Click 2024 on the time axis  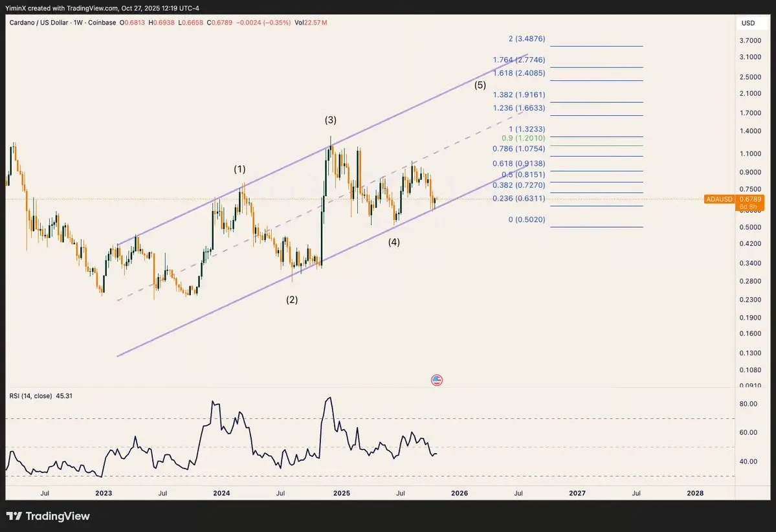tap(221, 493)
